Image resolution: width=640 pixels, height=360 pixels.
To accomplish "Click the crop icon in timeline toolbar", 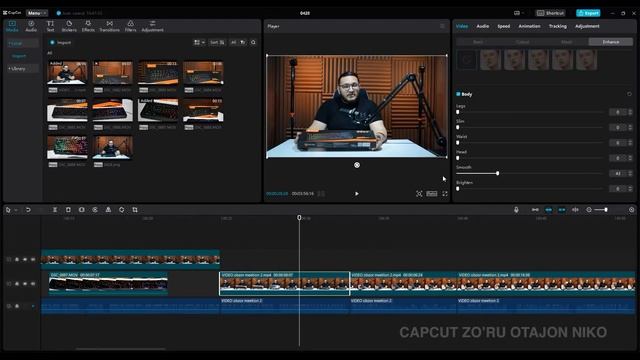I will (135, 210).
